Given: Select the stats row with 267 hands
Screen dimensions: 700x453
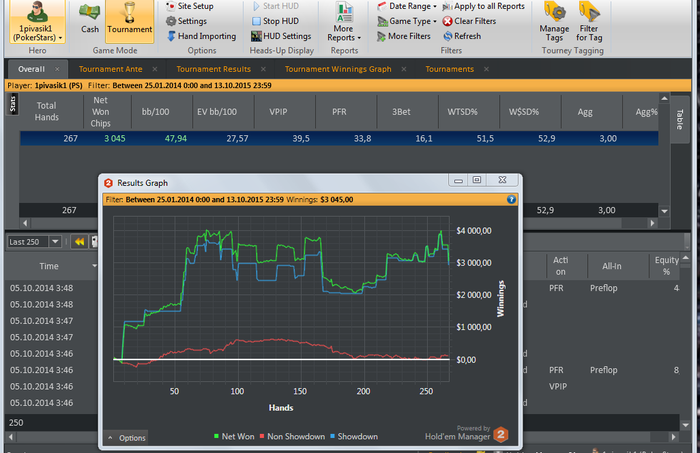Looking at the screenshot, I should tap(339, 138).
